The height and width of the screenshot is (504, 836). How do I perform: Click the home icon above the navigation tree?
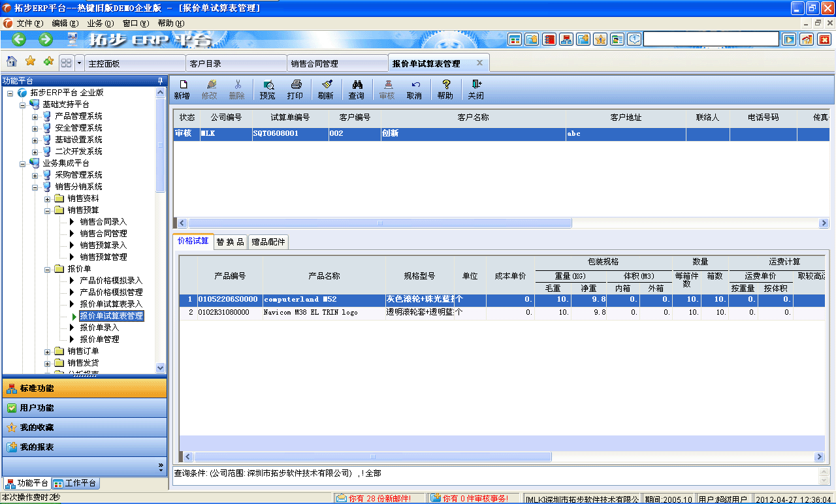point(12,62)
